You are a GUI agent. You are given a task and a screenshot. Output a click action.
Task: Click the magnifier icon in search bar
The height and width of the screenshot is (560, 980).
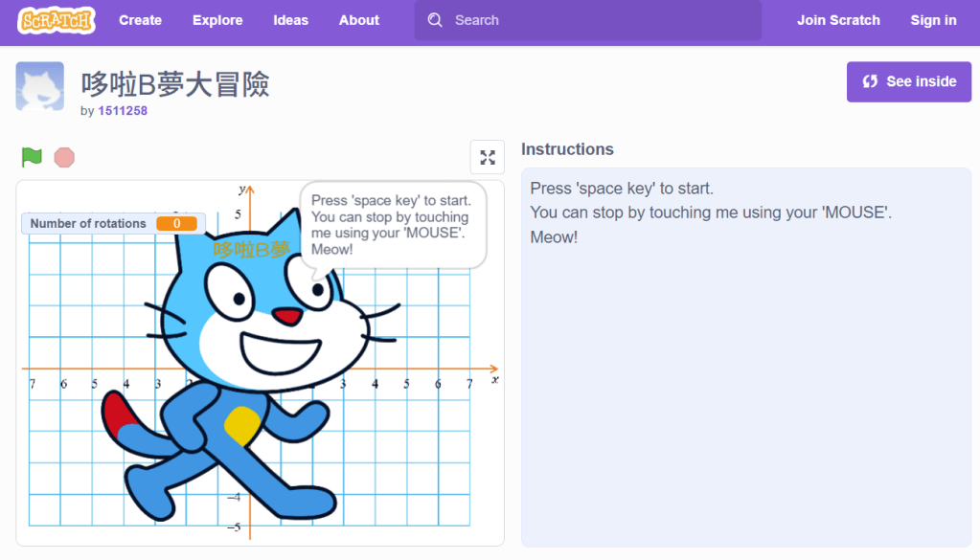436,20
